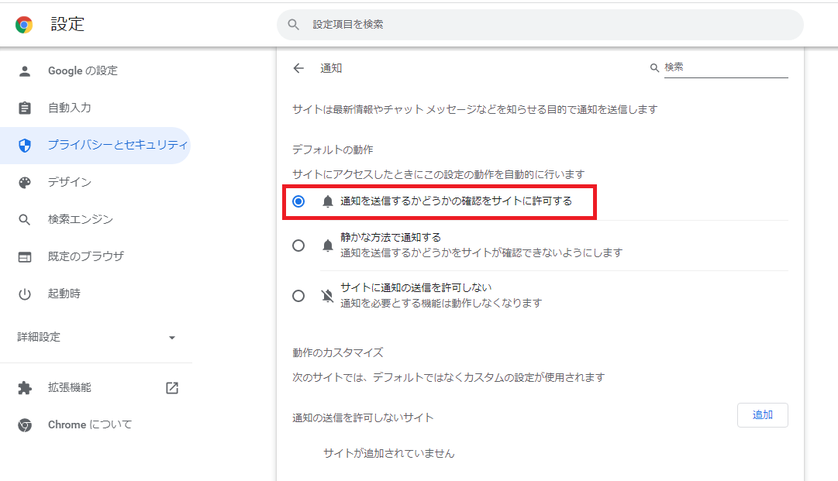The height and width of the screenshot is (481, 838).
Task: Expand the 詳細設定 section arrow
Action: pyautogui.click(x=171, y=338)
